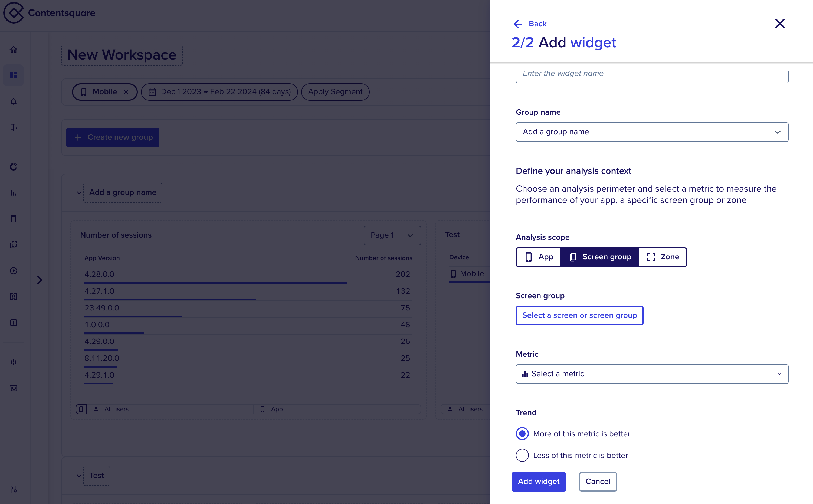Screen dimensions: 813x504
Task: Click All users in Number of sessions widget
Action: [x=116, y=409]
